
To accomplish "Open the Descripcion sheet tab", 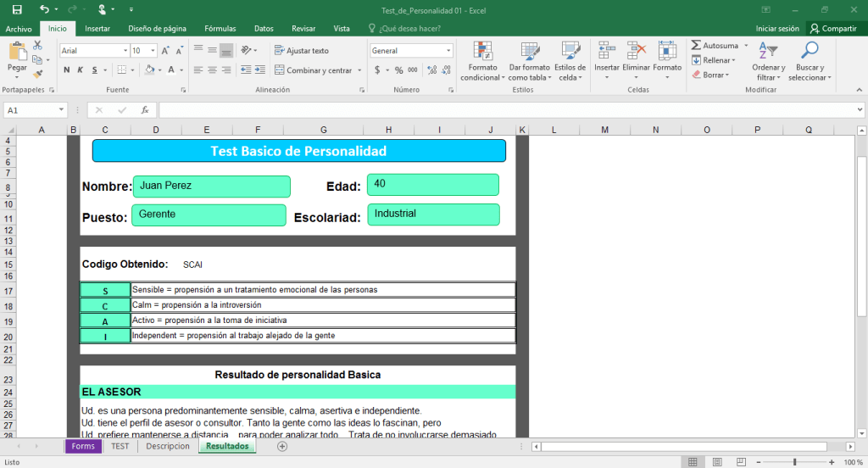I will 168,446.
